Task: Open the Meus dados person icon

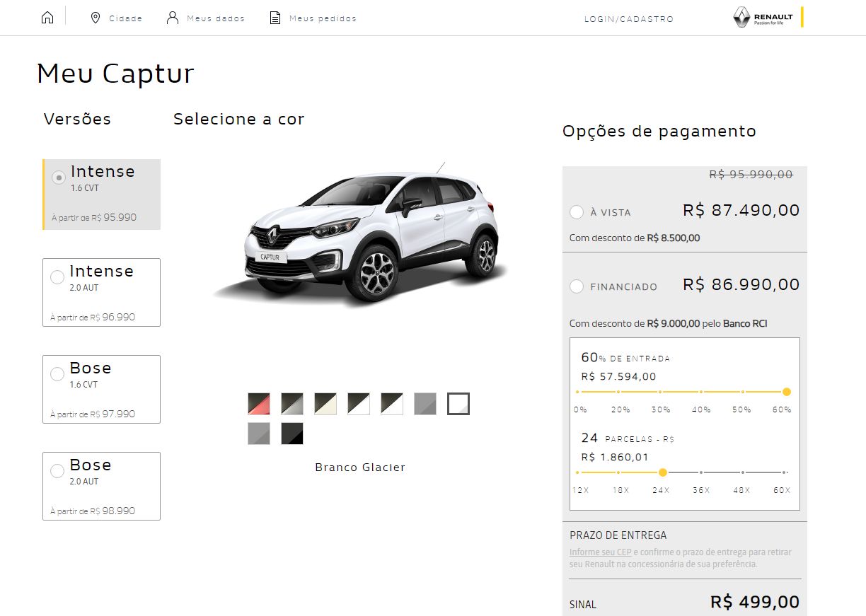Action: [x=173, y=18]
